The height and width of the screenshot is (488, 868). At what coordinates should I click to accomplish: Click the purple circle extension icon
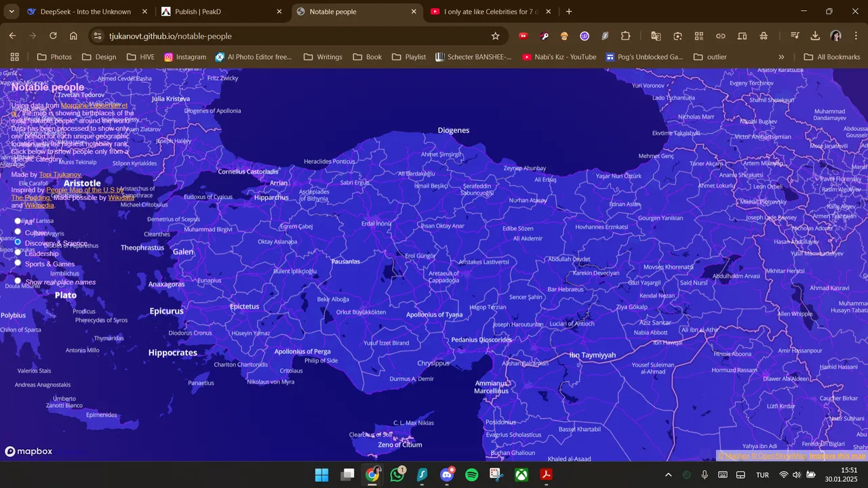point(585,36)
